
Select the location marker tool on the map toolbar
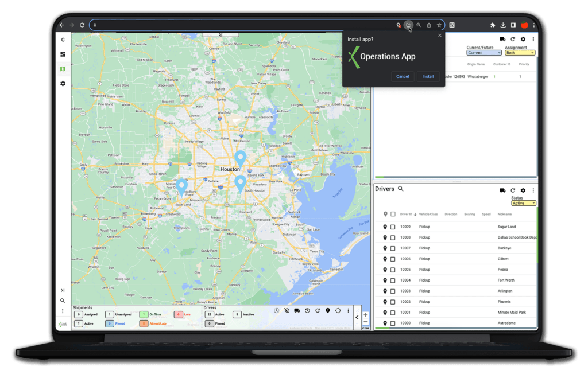[327, 310]
